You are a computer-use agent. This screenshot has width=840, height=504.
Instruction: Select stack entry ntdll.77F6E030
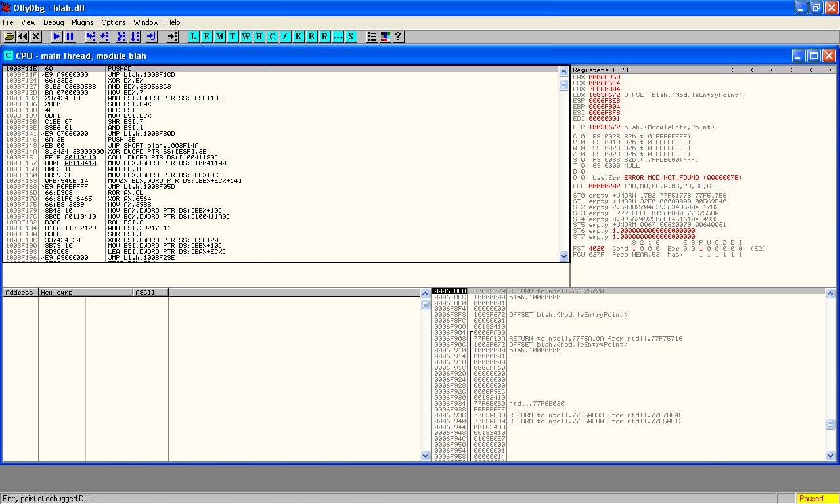coord(537,404)
